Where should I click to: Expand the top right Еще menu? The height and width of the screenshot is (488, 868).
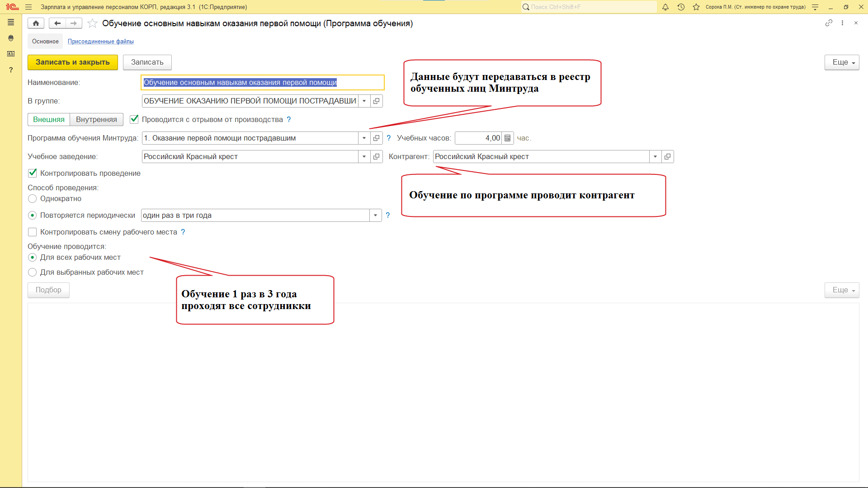tap(841, 62)
